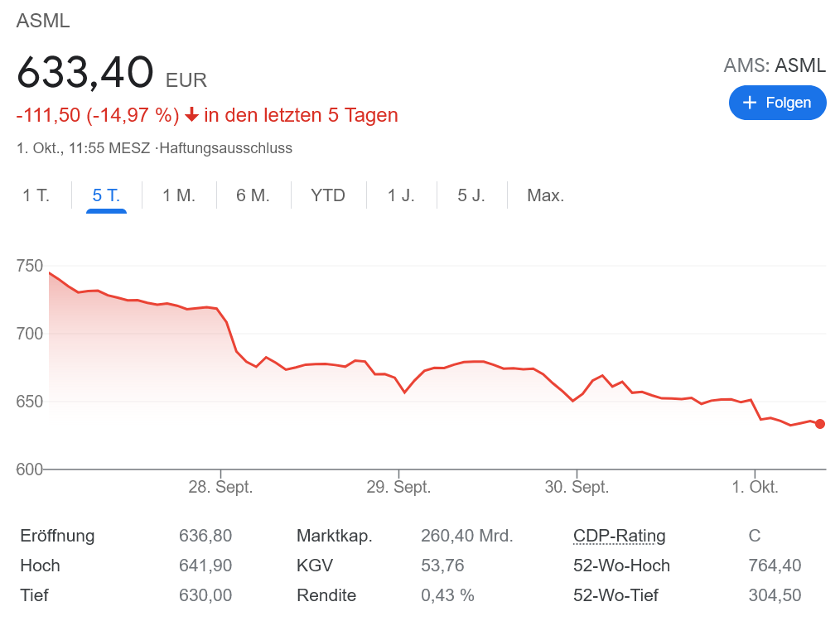840x621 pixels.
Task: Click the plus icon on Folgen button
Action: click(751, 103)
